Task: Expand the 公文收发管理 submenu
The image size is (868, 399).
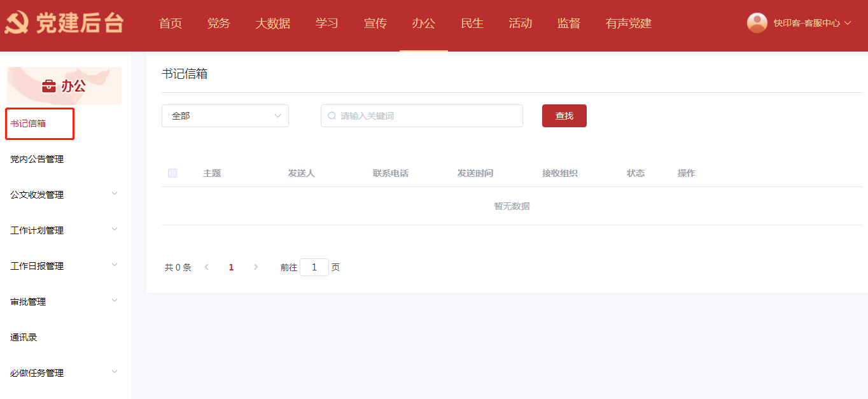Action: (x=64, y=195)
